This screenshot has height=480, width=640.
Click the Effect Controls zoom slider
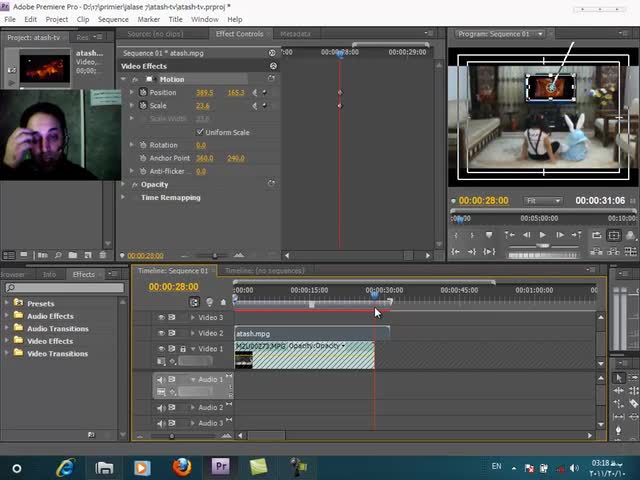214,256
